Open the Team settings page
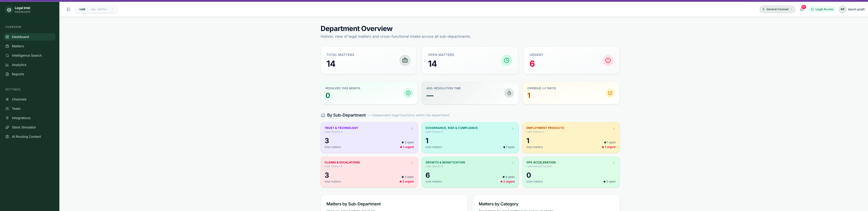Screen dimensions: 868x211 tap(16, 109)
